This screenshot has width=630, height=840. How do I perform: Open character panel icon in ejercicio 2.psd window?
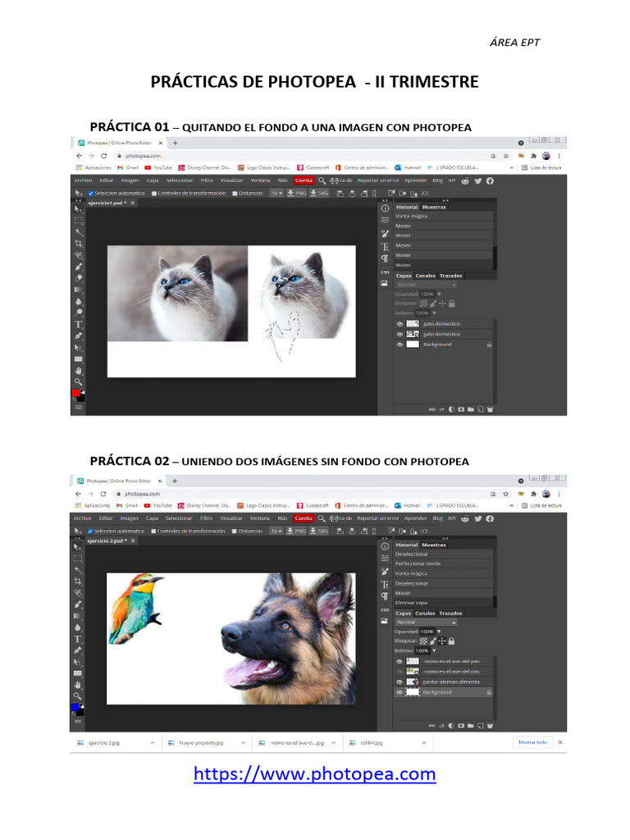click(385, 584)
